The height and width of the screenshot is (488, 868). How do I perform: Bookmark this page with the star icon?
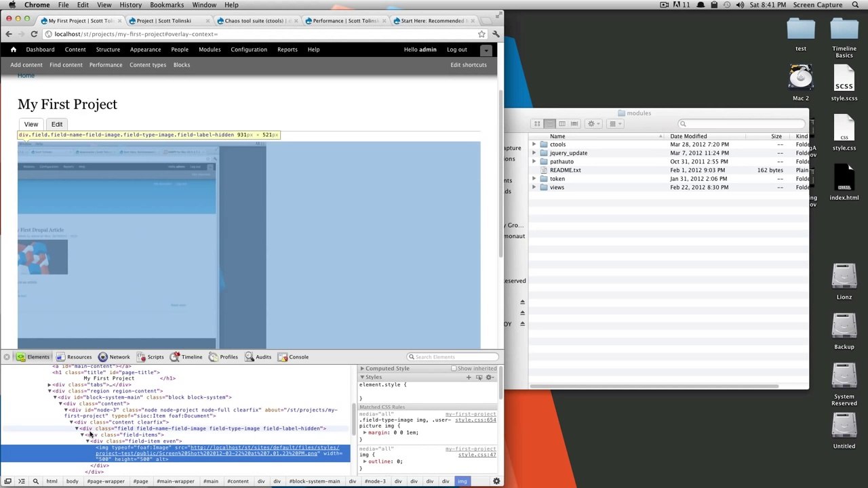tap(481, 34)
